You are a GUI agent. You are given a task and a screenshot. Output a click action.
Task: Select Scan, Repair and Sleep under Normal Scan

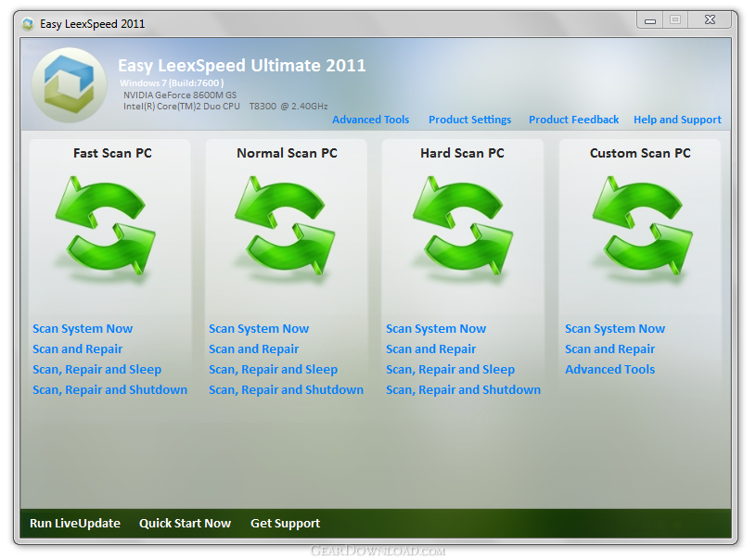click(x=273, y=370)
